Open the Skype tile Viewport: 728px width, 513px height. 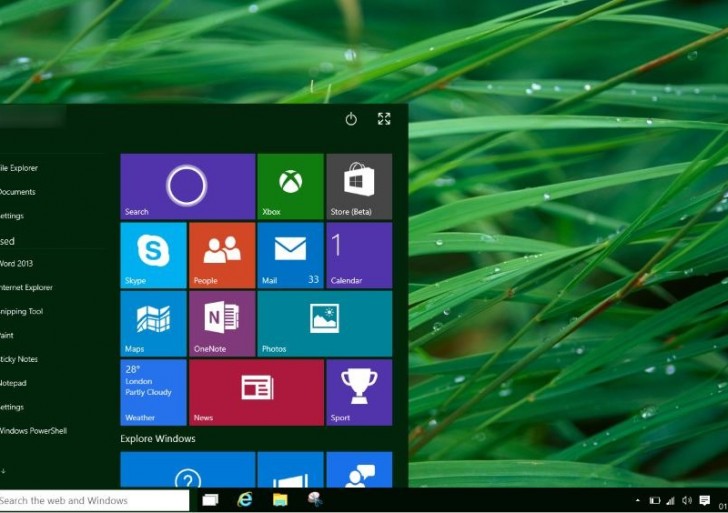tap(153, 255)
